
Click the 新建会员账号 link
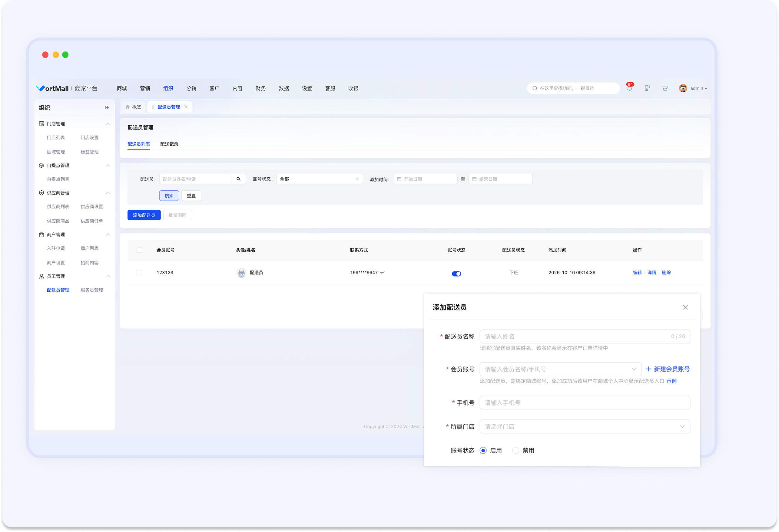668,369
